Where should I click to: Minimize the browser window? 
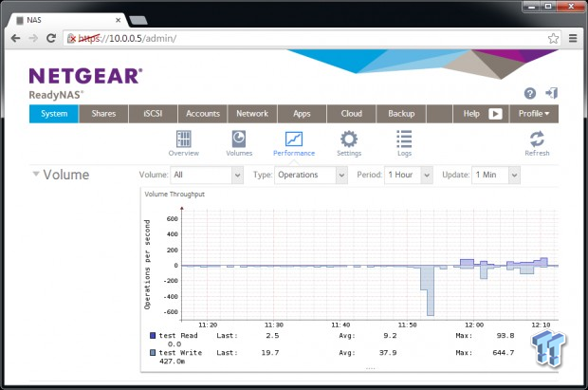531,7
